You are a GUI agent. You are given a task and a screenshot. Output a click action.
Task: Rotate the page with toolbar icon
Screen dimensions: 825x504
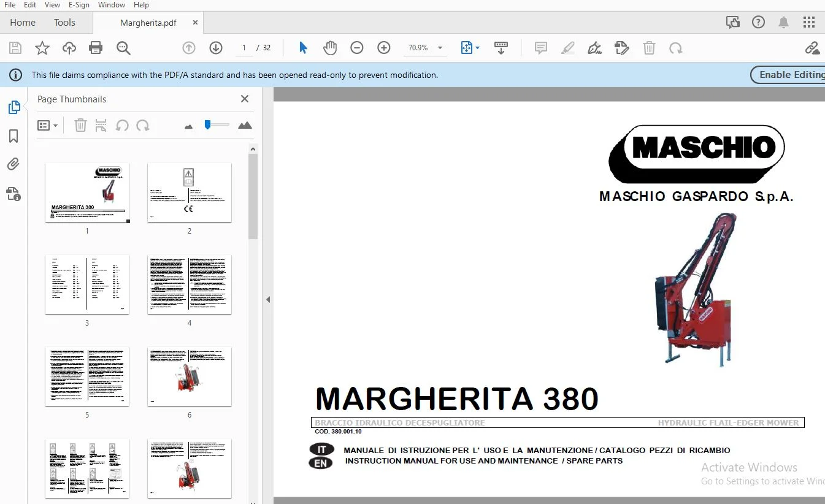[x=676, y=48]
